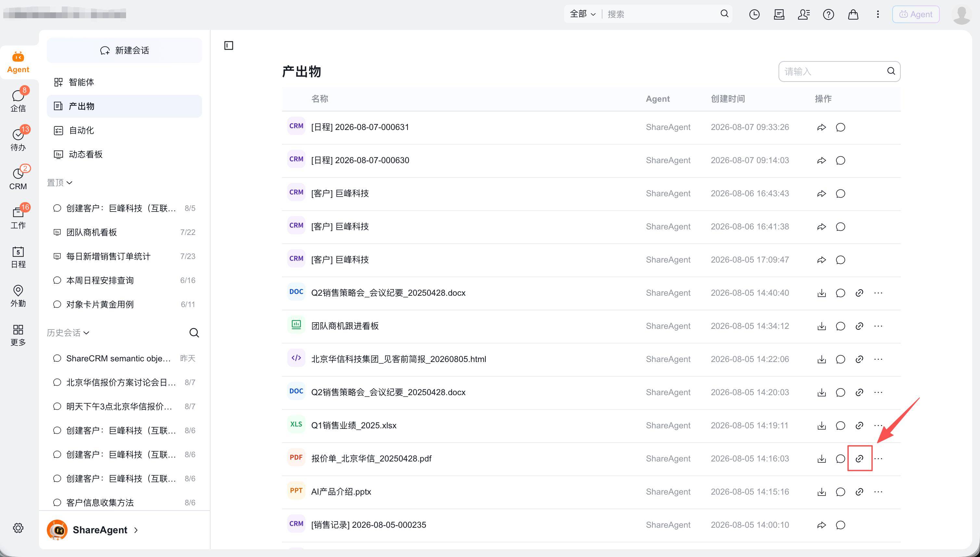Viewport: 980px width, 557px height.
Task: Open more options for Q2销售策略会 docx at 14:20:03
Action: click(878, 393)
